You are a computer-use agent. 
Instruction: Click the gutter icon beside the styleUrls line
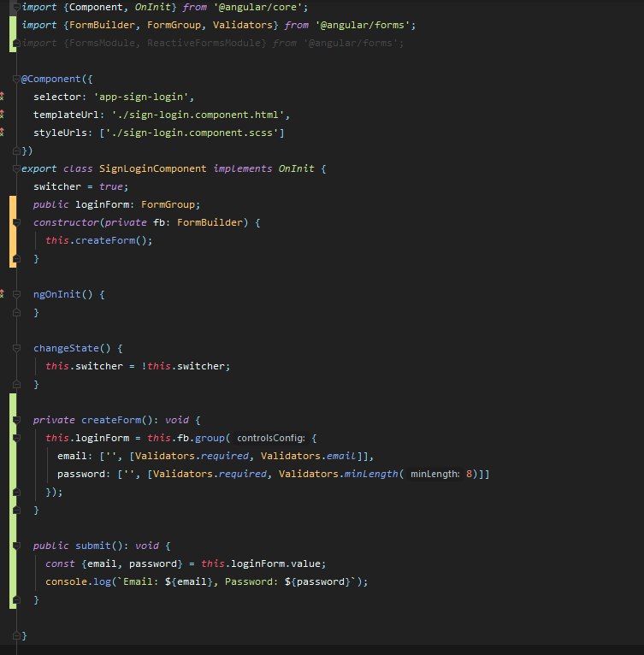[x=2, y=133]
